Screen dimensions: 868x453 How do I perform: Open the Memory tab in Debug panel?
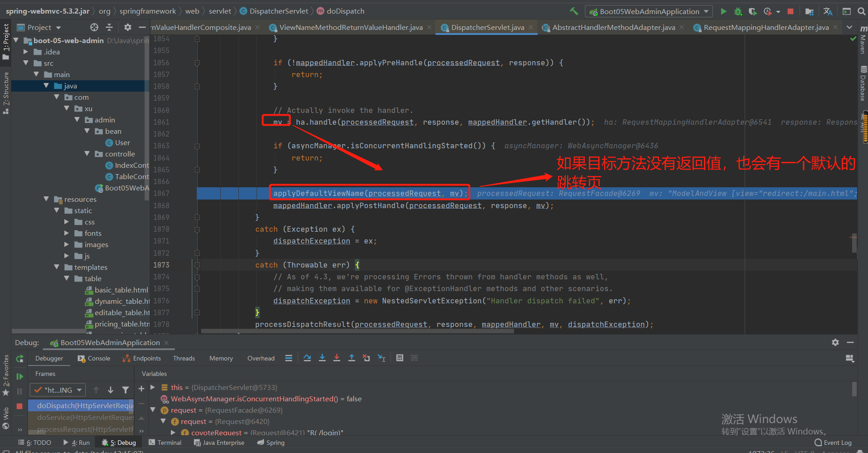[x=221, y=358]
